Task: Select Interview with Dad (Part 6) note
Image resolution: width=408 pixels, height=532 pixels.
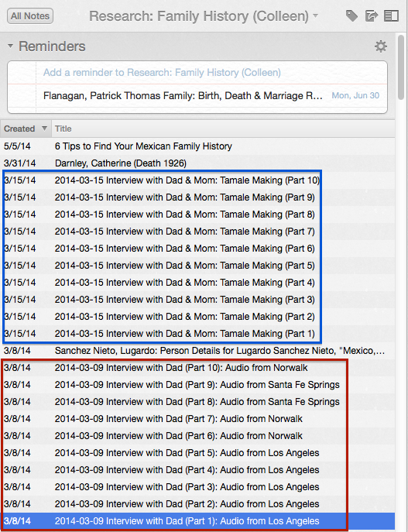Action: tap(197, 436)
